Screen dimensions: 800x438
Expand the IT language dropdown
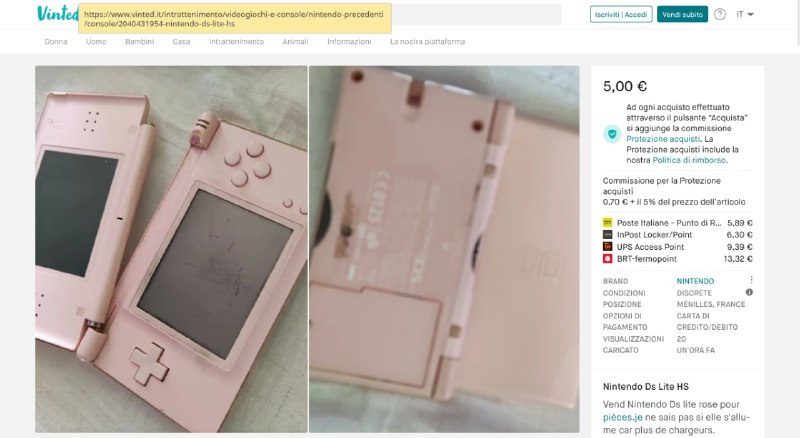pos(745,14)
